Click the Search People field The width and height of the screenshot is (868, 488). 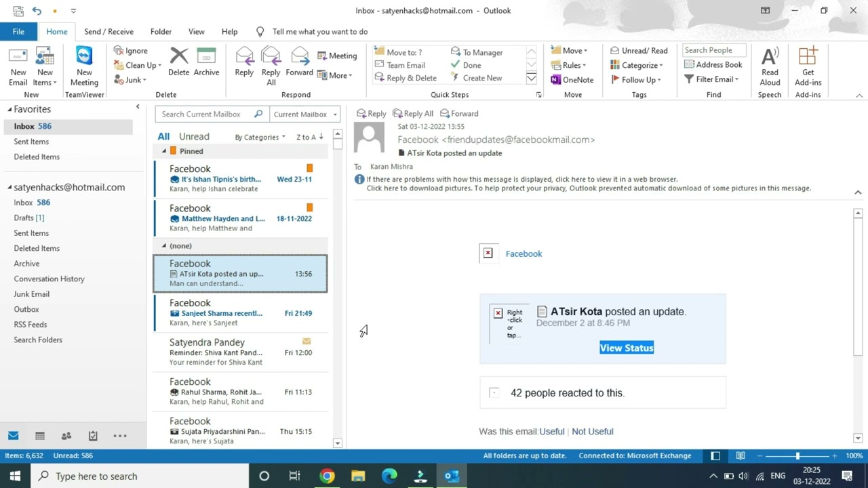click(714, 50)
